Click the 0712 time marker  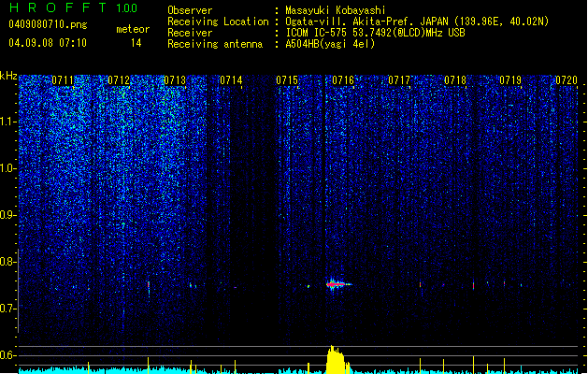click(119, 80)
